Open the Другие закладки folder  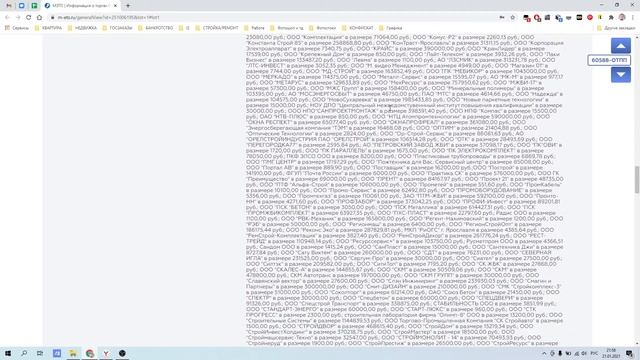(x=616, y=28)
